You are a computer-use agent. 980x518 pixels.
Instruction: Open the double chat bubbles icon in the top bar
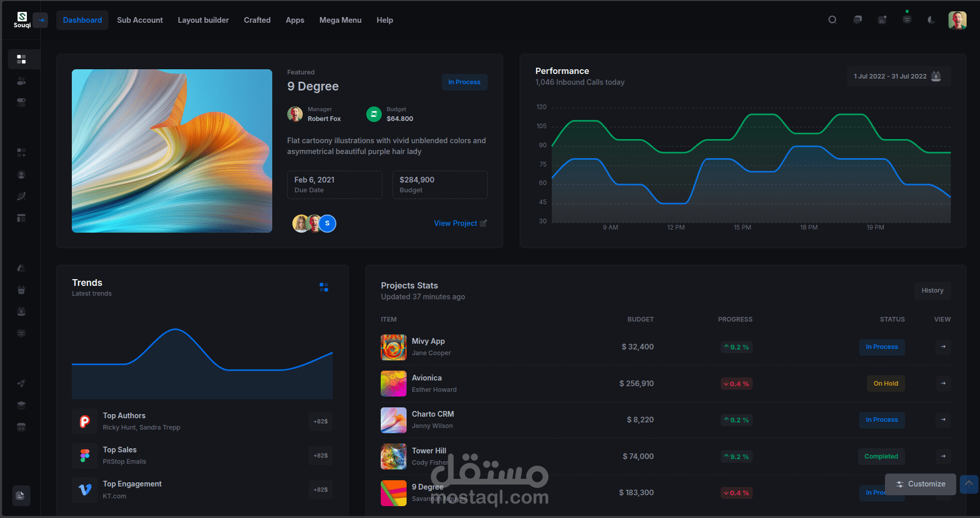(x=858, y=20)
